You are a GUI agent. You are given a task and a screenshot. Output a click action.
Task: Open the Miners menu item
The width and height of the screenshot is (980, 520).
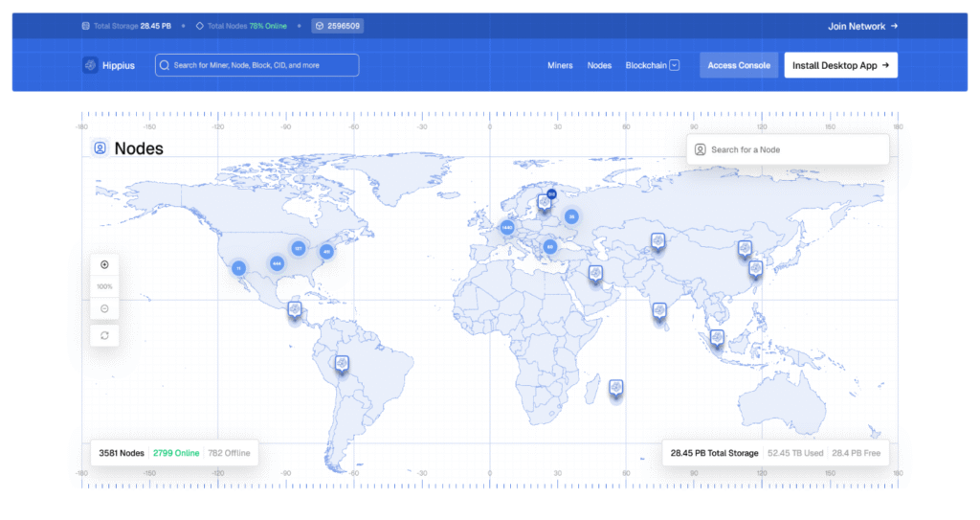click(560, 65)
